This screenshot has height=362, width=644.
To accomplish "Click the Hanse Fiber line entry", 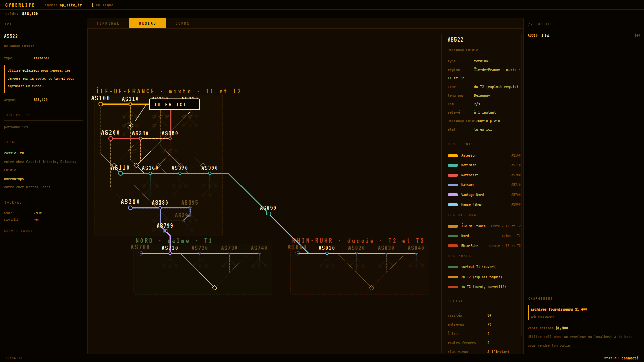I will (x=484, y=205).
